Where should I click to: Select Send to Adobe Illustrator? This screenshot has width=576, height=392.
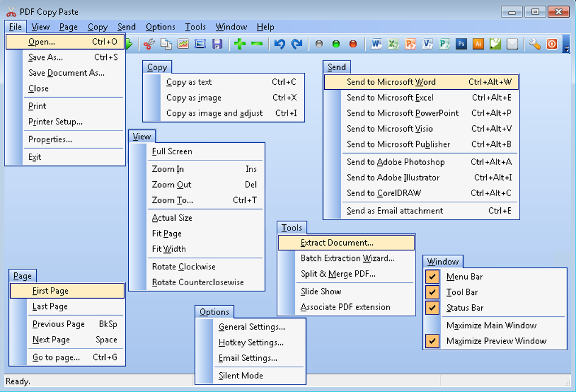click(421, 177)
